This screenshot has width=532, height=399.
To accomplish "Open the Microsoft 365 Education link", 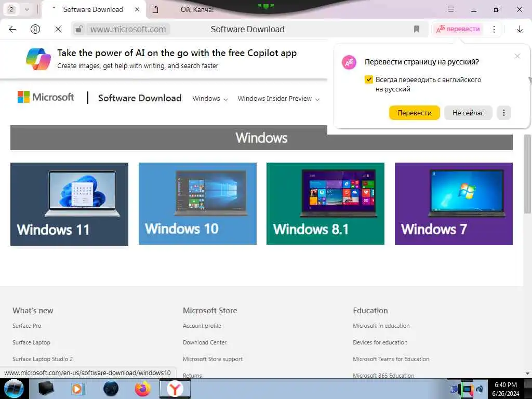I will point(383,376).
